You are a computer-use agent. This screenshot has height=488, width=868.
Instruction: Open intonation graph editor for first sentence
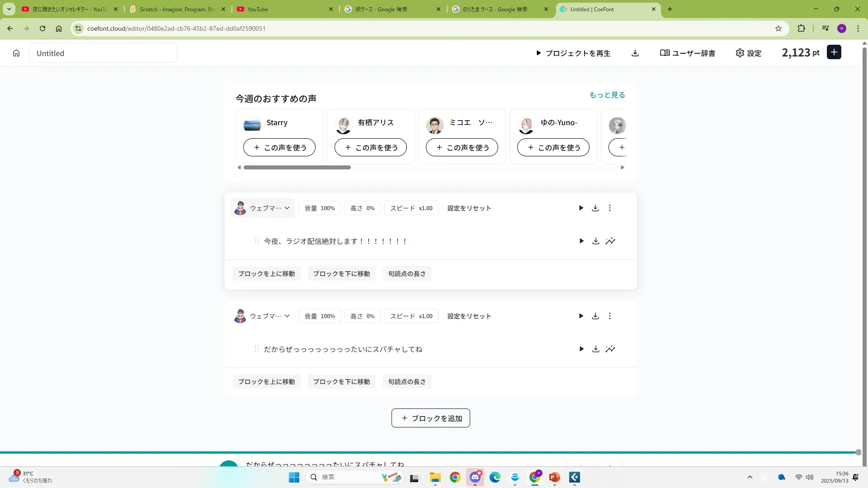[610, 241]
